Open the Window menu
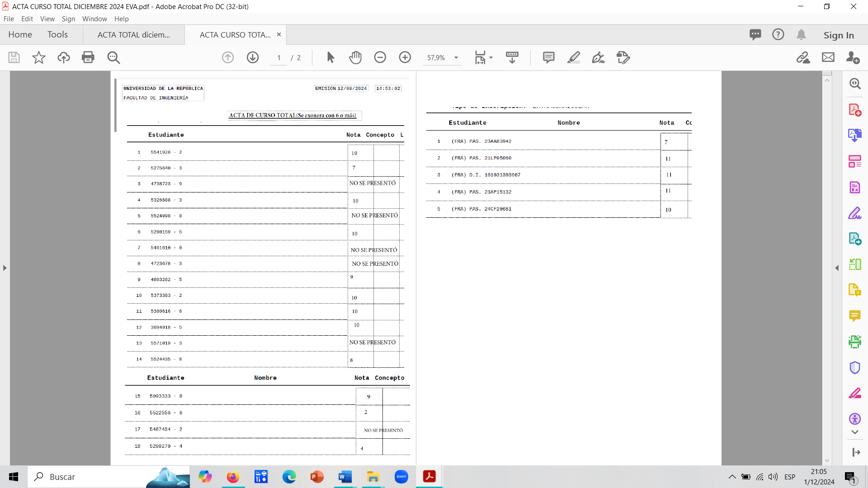The image size is (868, 488). tap(94, 19)
